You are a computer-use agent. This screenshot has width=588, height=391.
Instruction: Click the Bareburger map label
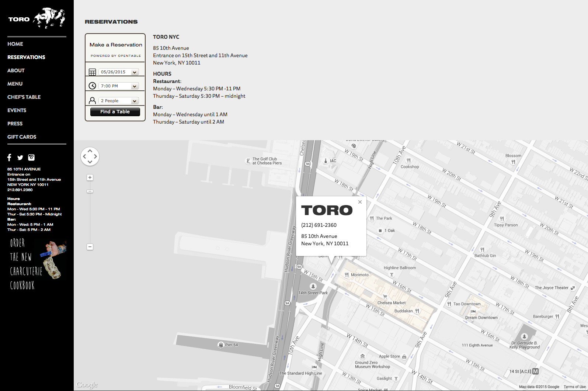point(543,316)
